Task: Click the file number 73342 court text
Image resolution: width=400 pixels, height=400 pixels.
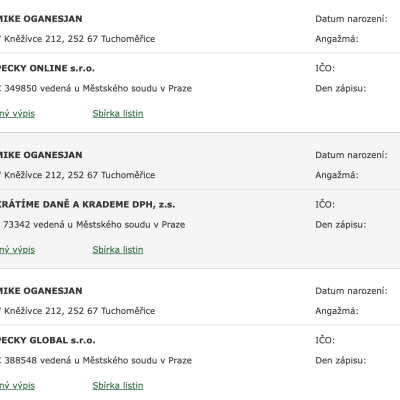Action: click(93, 224)
